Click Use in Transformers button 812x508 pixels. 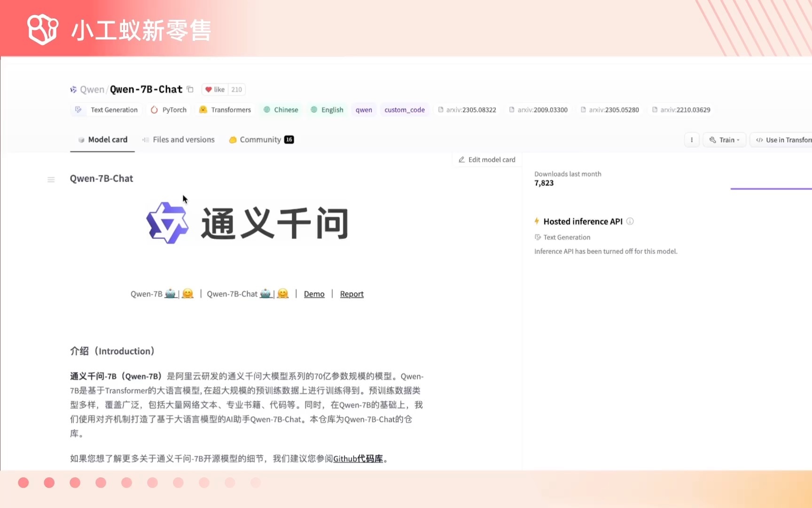[x=781, y=140]
